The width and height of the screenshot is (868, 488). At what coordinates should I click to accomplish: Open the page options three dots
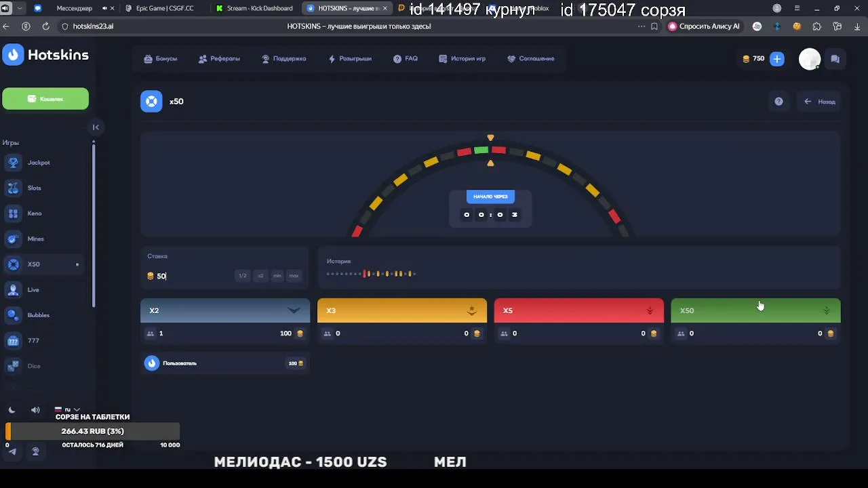pos(642,26)
